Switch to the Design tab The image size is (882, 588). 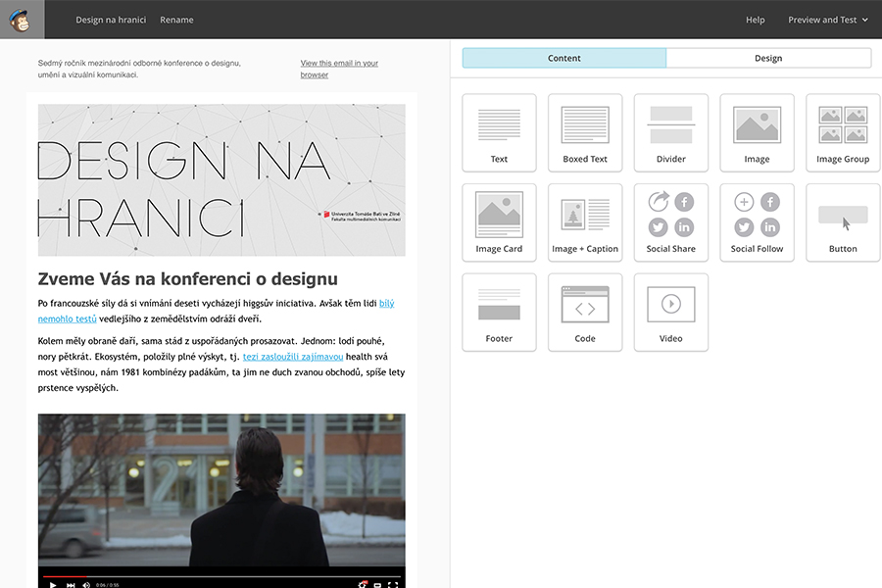click(768, 58)
